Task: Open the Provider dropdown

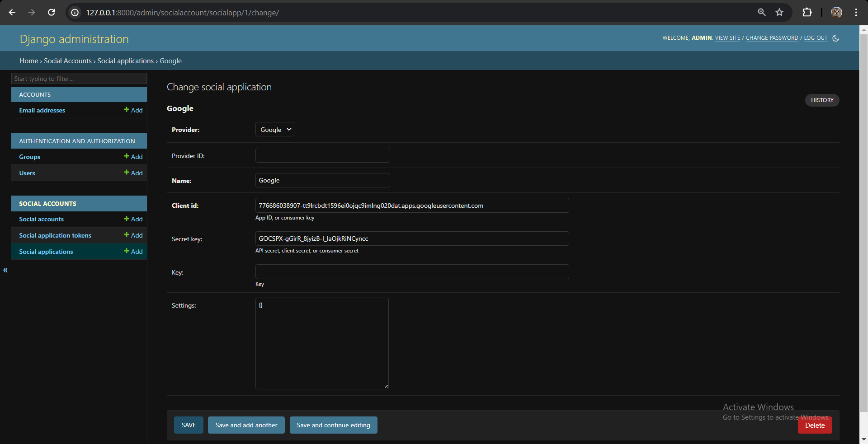Action: tap(275, 130)
